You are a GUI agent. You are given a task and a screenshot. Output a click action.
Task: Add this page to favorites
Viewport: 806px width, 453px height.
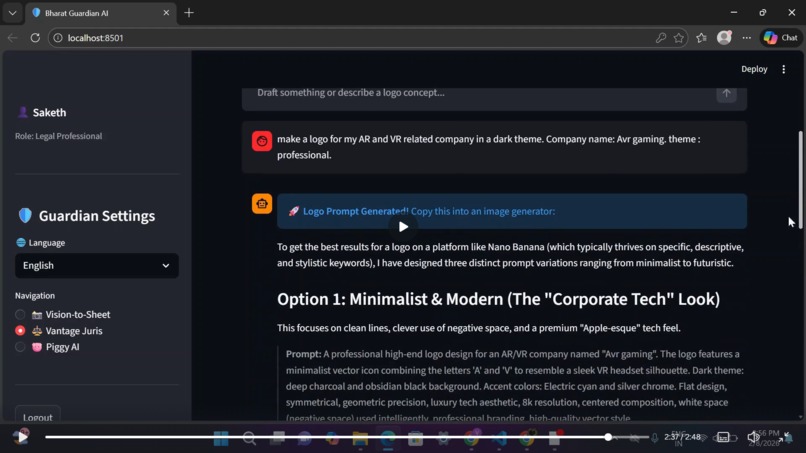pyautogui.click(x=679, y=38)
